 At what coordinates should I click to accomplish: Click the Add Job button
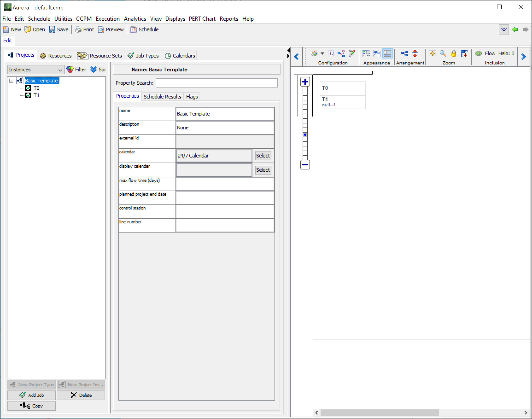(32, 395)
